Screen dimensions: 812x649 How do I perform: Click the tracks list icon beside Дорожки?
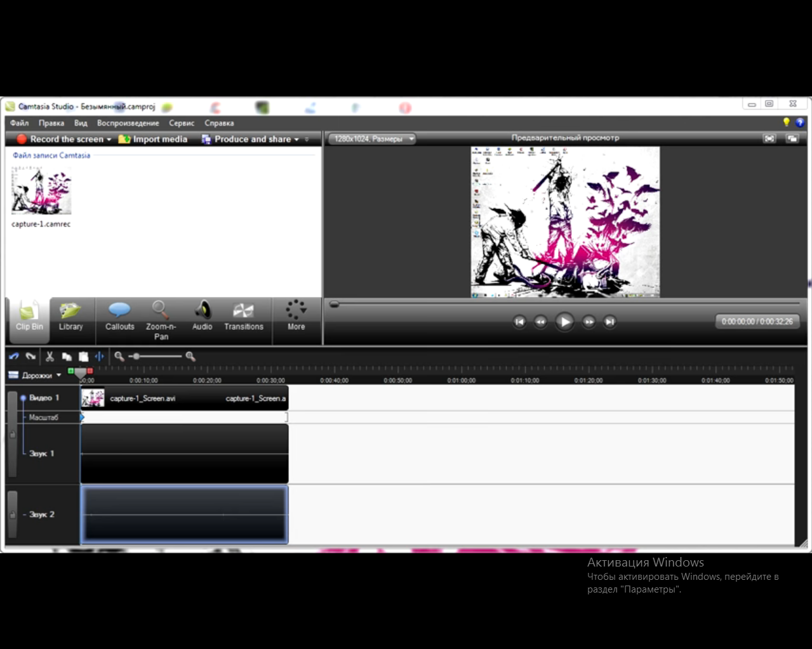[13, 376]
